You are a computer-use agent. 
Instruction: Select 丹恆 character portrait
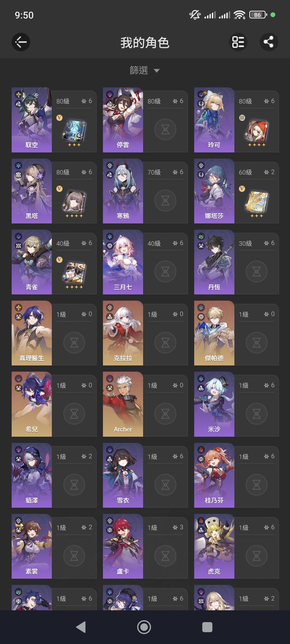pyautogui.click(x=214, y=262)
